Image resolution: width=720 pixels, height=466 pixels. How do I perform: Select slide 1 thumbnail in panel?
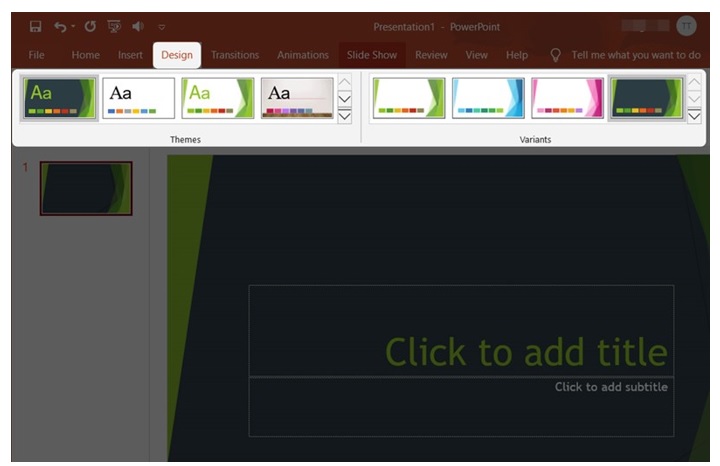click(86, 188)
